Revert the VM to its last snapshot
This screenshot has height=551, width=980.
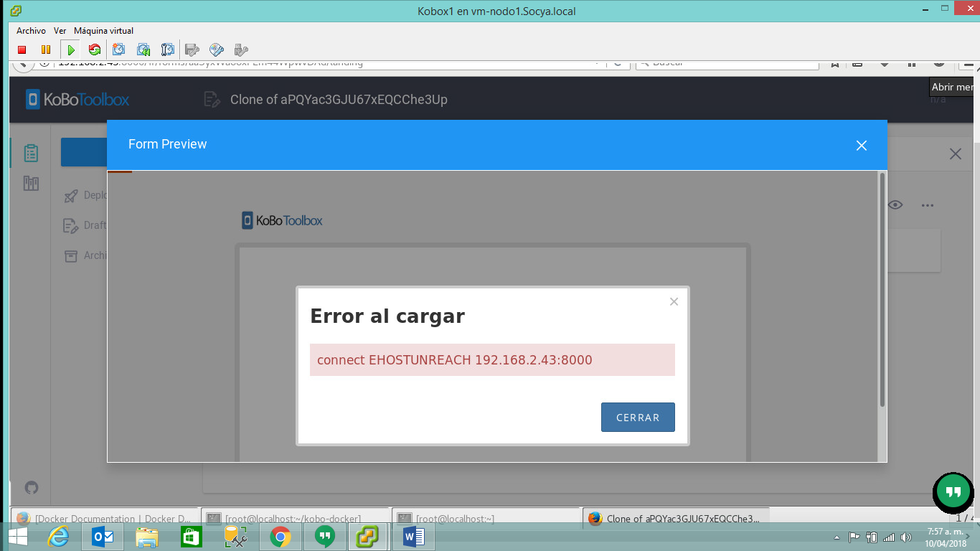coord(143,50)
